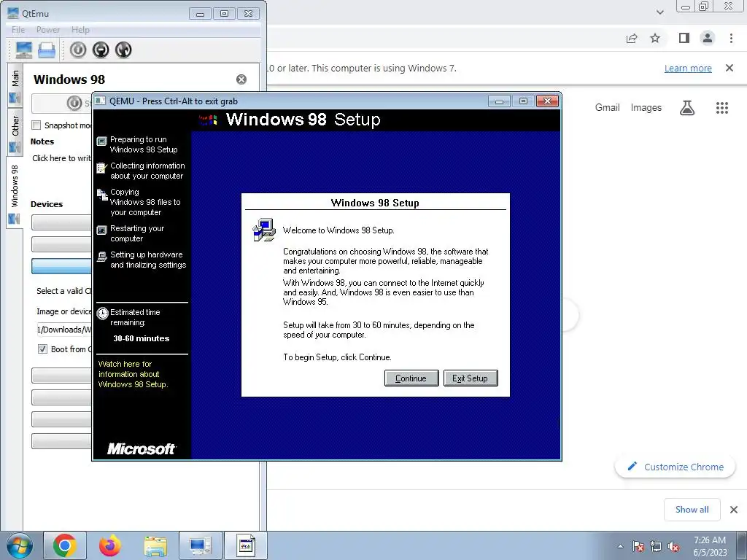Click the Action Center flag tray icon
The width and height of the screenshot is (747, 560).
[638, 546]
